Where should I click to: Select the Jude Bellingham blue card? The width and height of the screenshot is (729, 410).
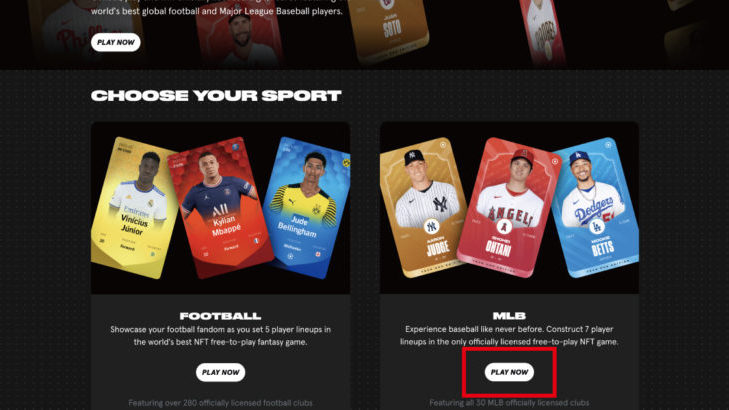307,208
